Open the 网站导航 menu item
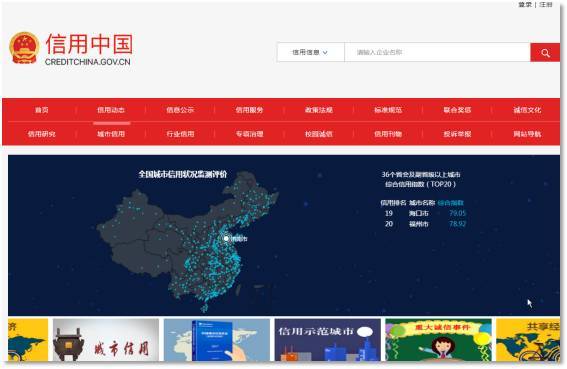The width and height of the screenshot is (567, 369). point(527,134)
